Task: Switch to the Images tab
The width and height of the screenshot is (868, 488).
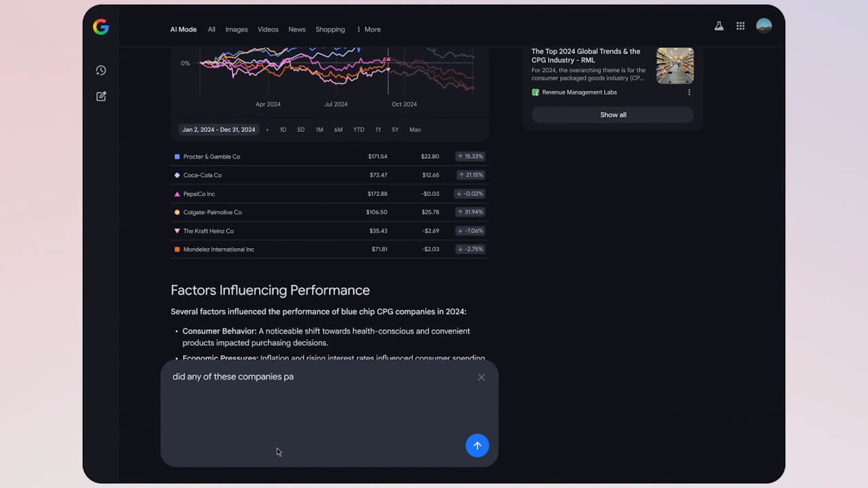Action: pos(237,30)
